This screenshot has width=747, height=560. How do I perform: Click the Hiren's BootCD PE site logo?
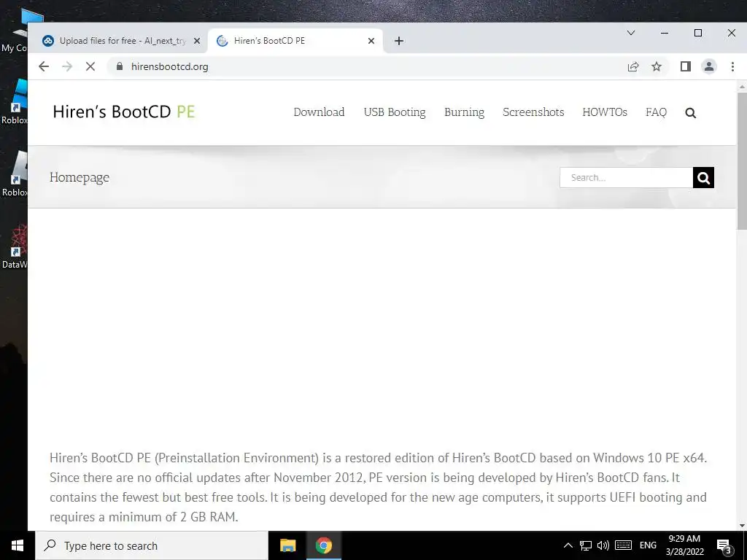click(124, 112)
